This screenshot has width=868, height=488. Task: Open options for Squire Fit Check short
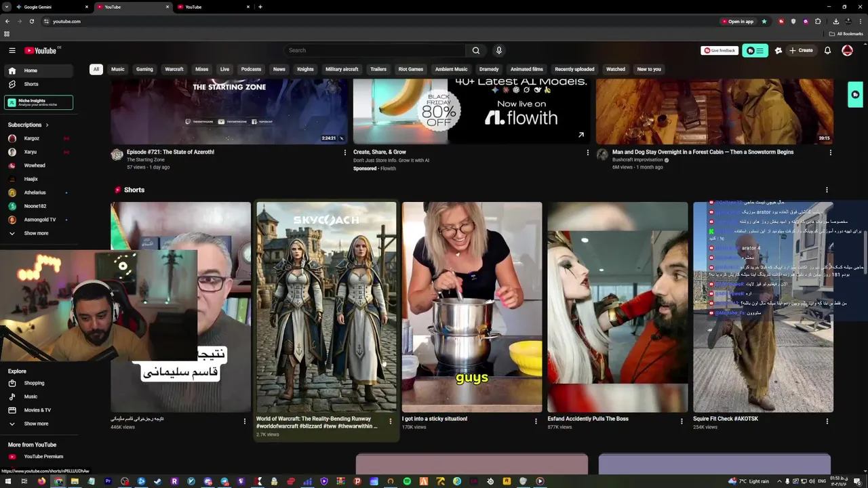827,421
